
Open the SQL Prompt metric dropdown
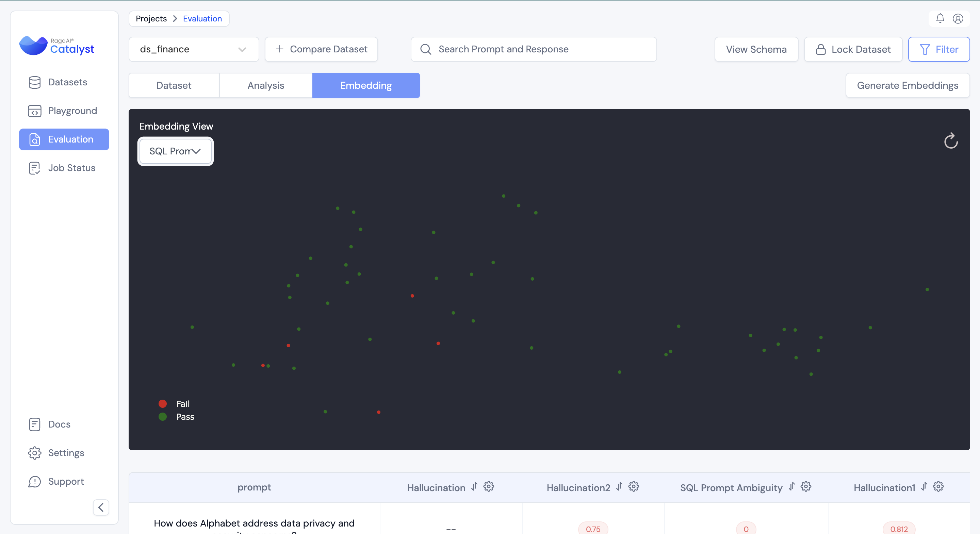pos(175,151)
